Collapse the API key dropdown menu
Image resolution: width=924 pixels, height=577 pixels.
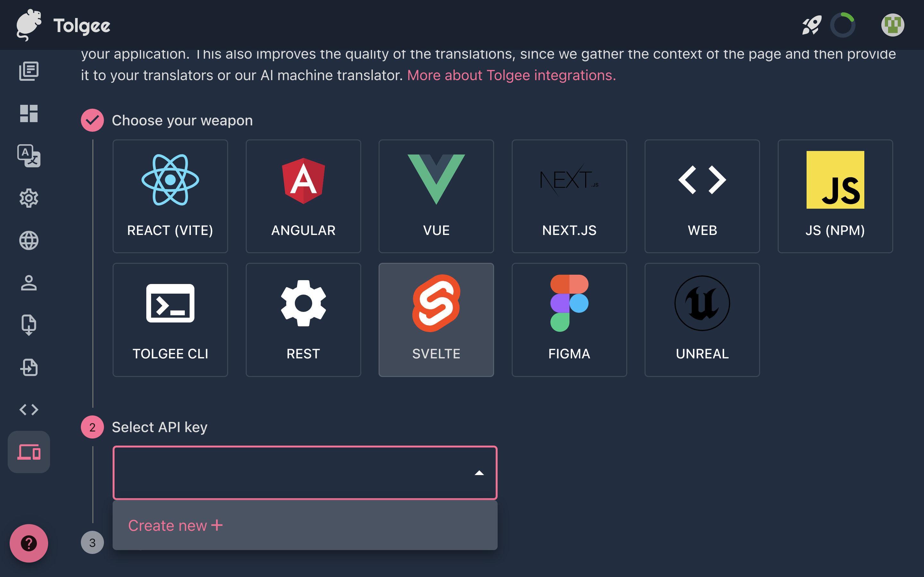pos(480,472)
